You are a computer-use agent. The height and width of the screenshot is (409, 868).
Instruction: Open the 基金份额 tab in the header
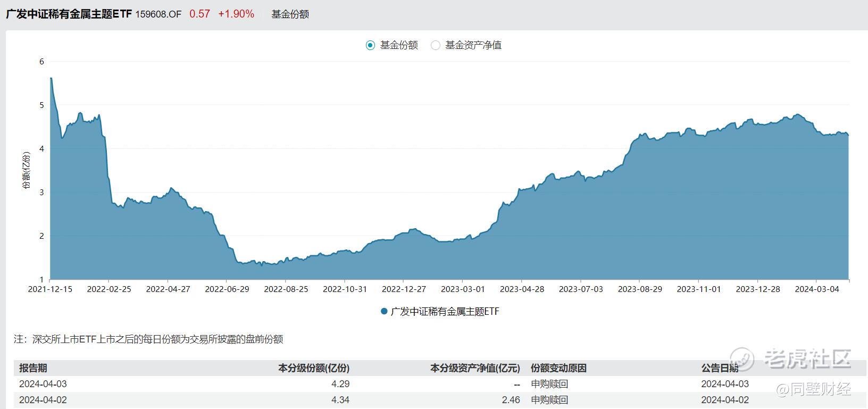(x=290, y=14)
